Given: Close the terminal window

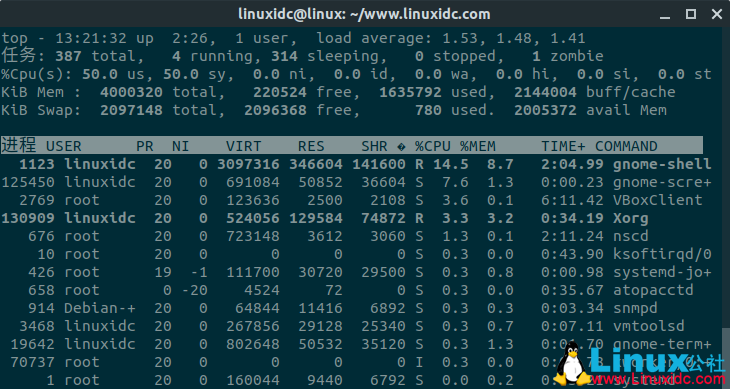Looking at the screenshot, I should 717,14.
